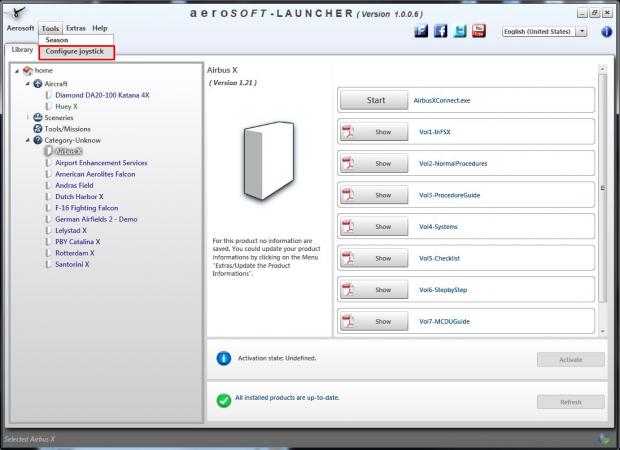
Task: Click the blue info icon at top right
Action: pos(606,32)
